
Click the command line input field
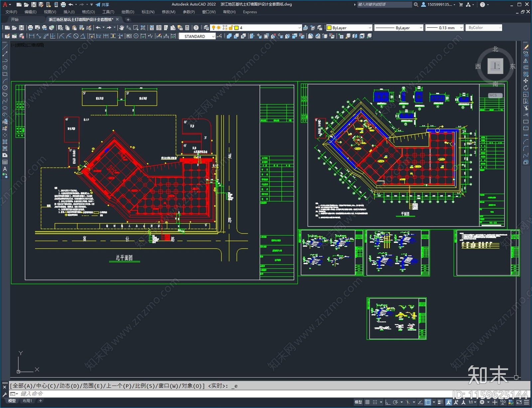[x=233, y=394]
